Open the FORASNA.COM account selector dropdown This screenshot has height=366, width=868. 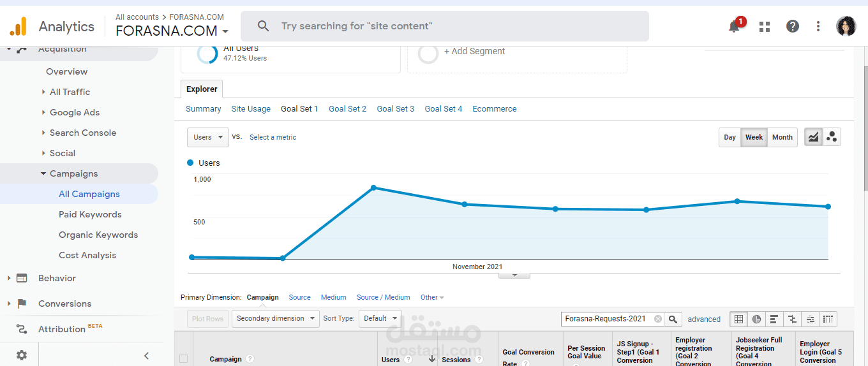click(x=172, y=31)
